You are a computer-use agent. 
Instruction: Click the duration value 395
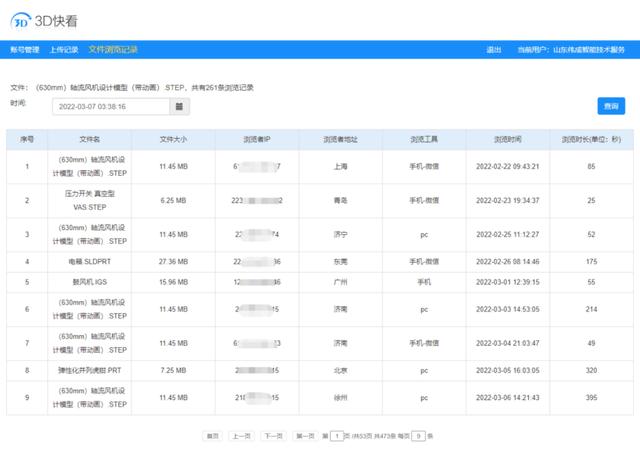(x=591, y=397)
